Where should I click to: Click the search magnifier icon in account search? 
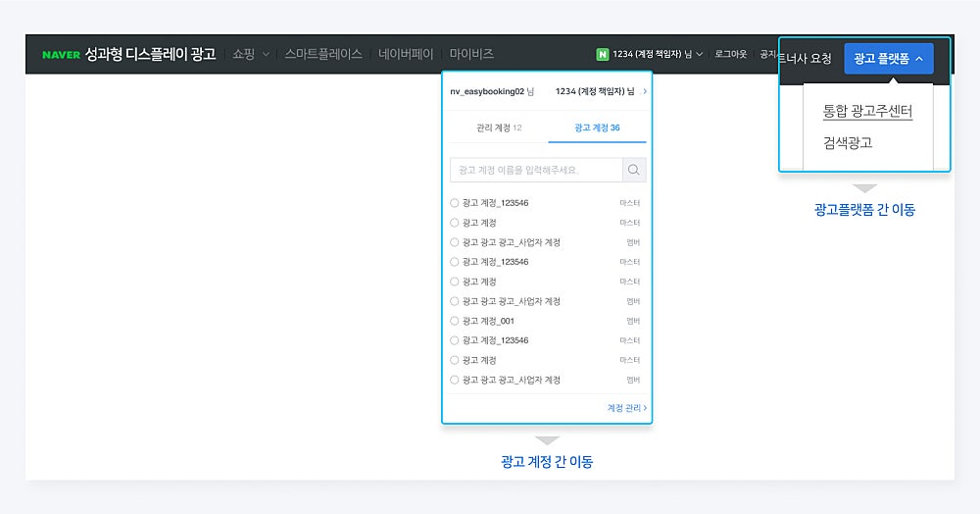coord(634,170)
